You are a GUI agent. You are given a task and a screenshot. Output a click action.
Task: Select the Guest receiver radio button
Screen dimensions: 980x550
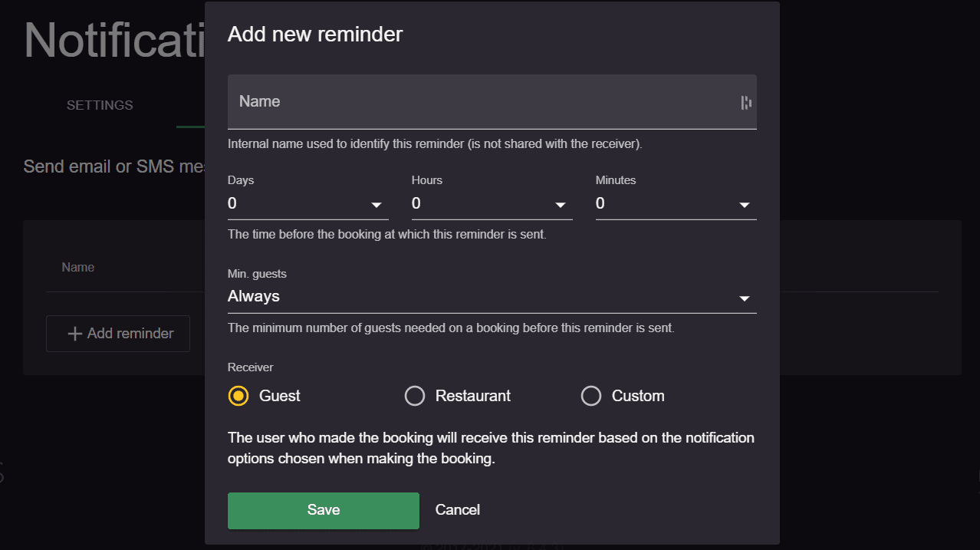238,396
